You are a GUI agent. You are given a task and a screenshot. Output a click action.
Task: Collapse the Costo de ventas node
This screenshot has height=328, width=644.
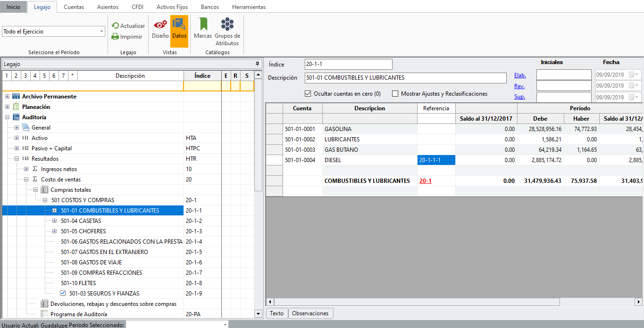click(x=26, y=180)
